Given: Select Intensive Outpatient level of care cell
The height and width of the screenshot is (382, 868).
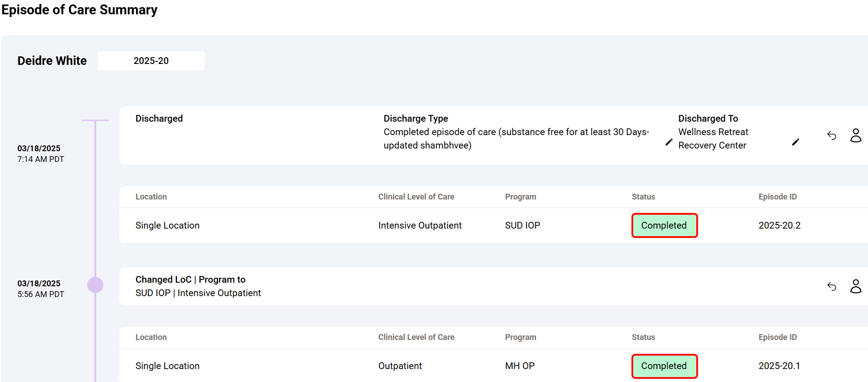Looking at the screenshot, I should (x=419, y=225).
